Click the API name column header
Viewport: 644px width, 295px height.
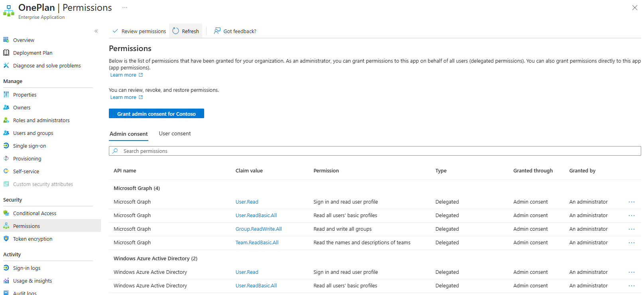[x=125, y=171]
